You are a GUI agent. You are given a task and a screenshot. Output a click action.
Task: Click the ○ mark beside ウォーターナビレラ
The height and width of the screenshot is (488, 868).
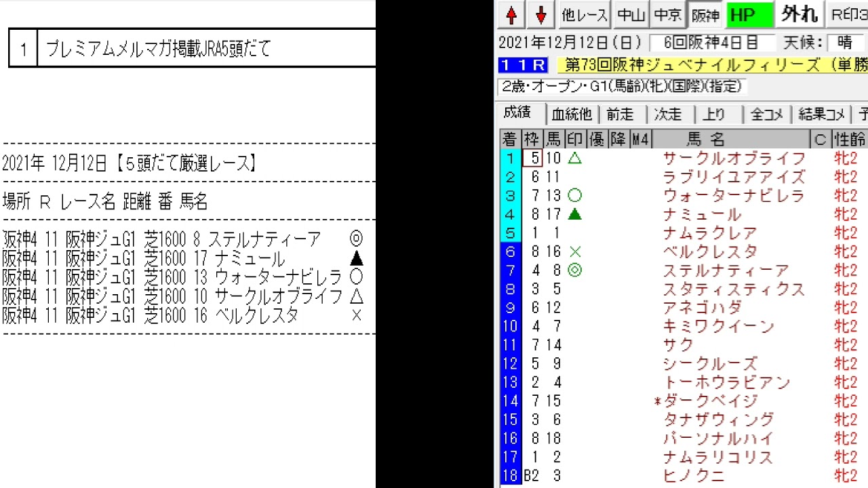point(574,196)
